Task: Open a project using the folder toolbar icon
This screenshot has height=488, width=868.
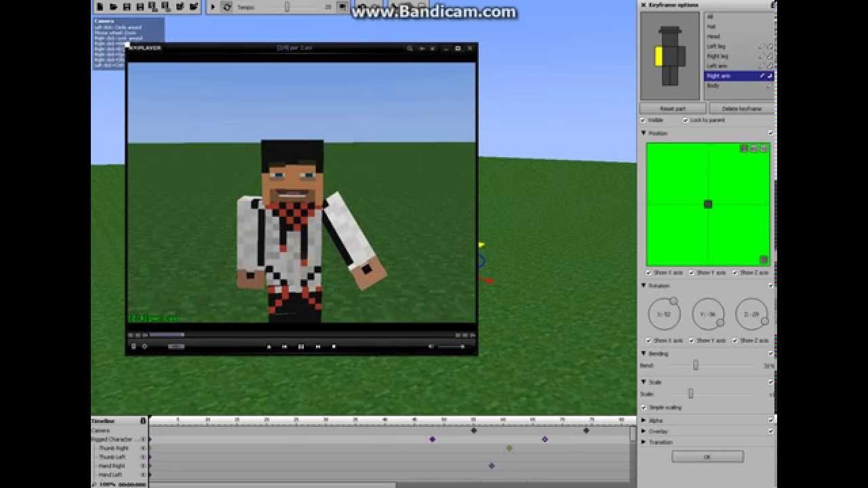Action: coord(113,7)
